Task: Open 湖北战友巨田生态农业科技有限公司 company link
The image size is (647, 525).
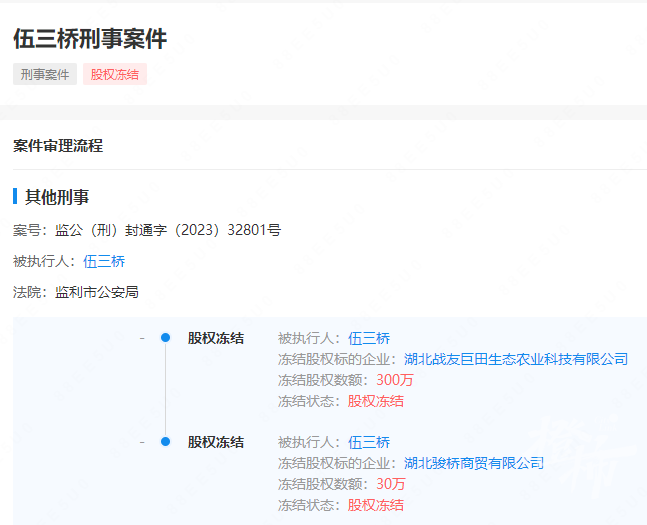Action: click(x=515, y=359)
